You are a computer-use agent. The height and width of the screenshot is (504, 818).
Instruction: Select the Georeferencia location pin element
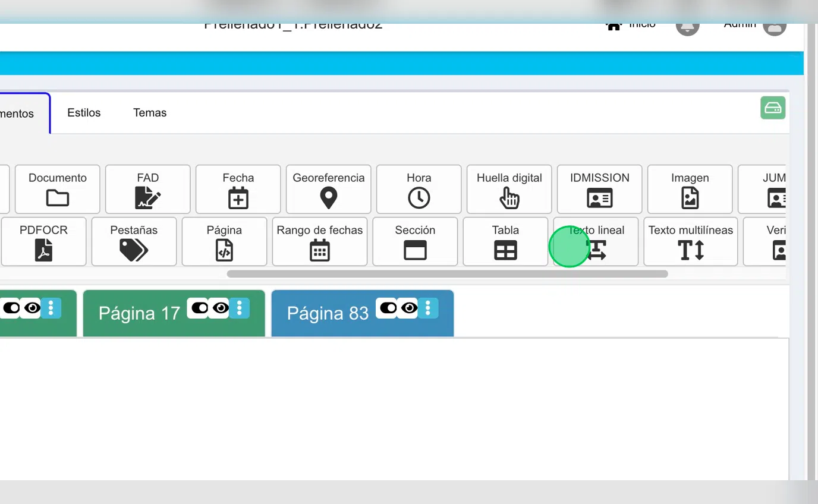click(328, 189)
